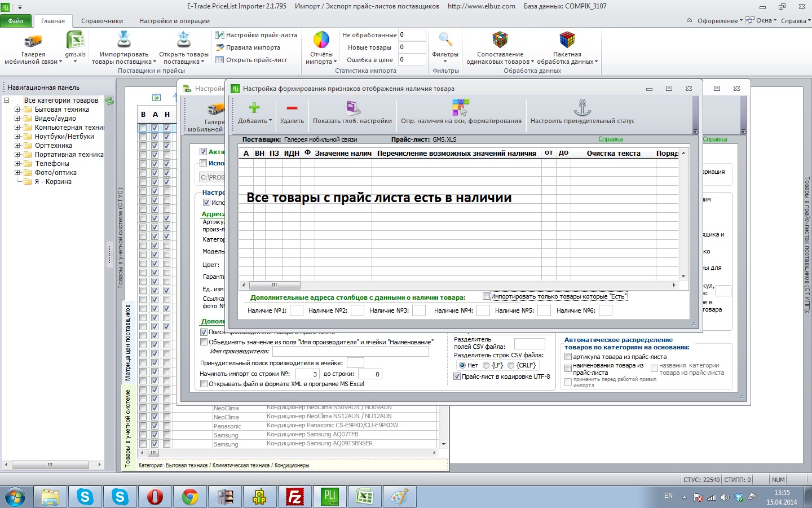This screenshot has height=508, width=812.
Task: Switch to the Справочники tab
Action: (x=102, y=21)
